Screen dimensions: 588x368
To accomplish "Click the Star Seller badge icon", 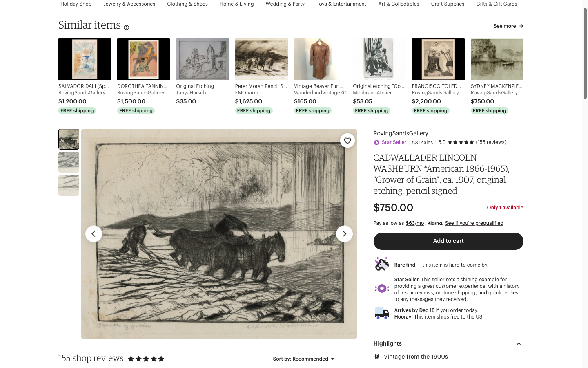I will (x=376, y=143).
